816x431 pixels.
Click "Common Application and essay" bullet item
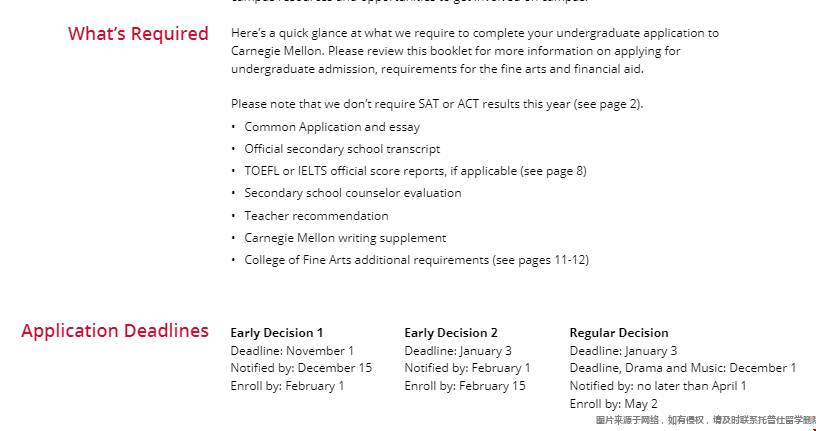point(332,127)
